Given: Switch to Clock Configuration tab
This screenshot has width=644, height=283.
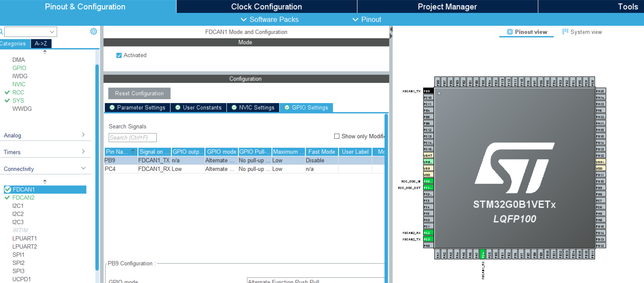Looking at the screenshot, I should [267, 7].
